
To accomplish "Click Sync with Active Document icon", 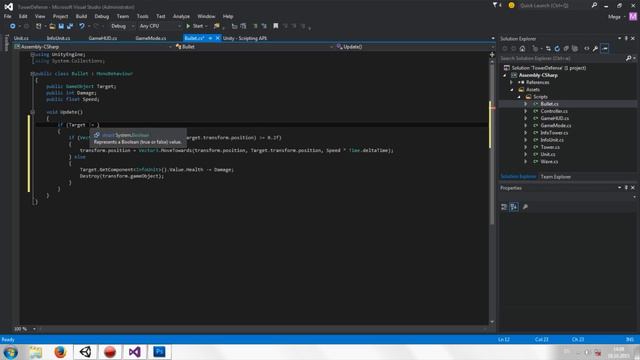I will click(548, 49).
